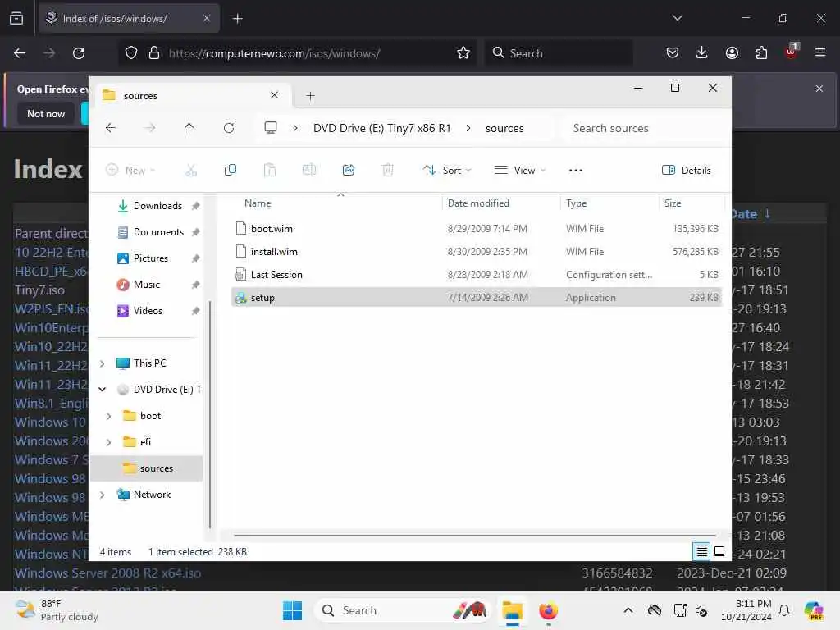
Task: Show Firefox tracking protection shield info
Action: pos(131,53)
